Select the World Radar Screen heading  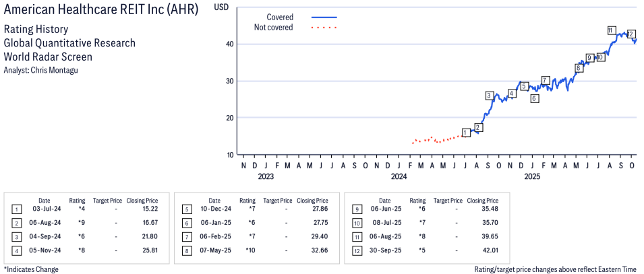48,57
